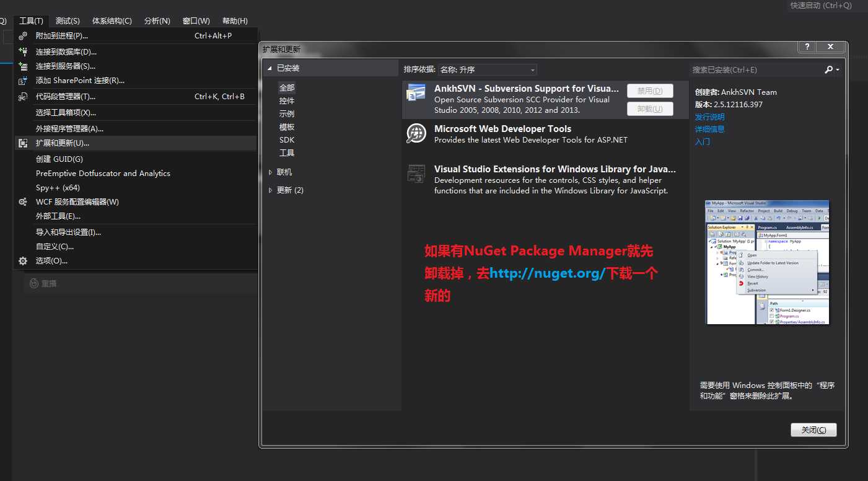Click the search magnifier icon in the dialog
Viewport: 868px width, 481px height.
(x=828, y=69)
